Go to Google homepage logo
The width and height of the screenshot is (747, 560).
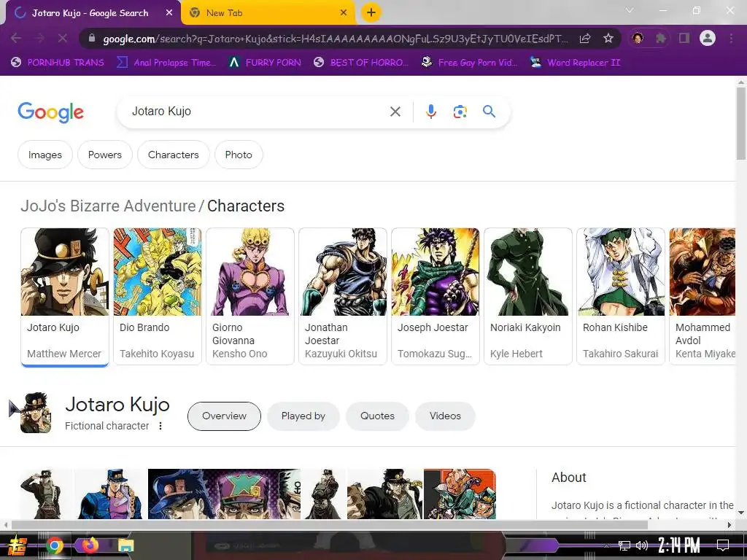pos(50,112)
